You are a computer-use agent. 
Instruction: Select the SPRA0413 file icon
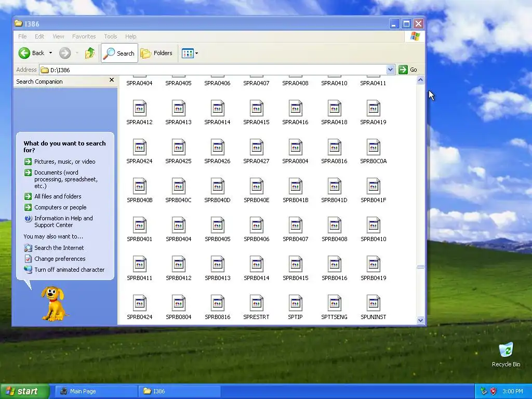(x=179, y=108)
